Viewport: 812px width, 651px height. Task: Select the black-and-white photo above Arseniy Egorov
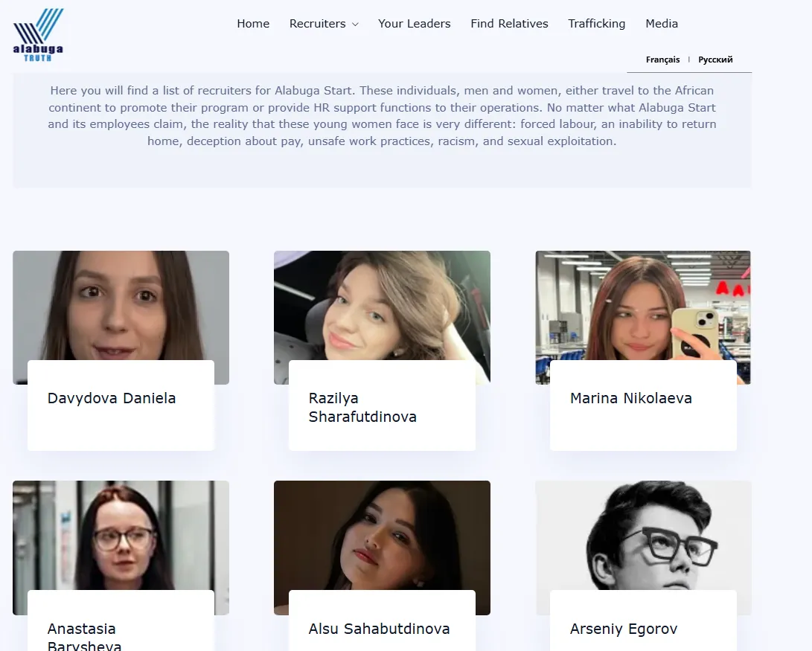click(643, 535)
